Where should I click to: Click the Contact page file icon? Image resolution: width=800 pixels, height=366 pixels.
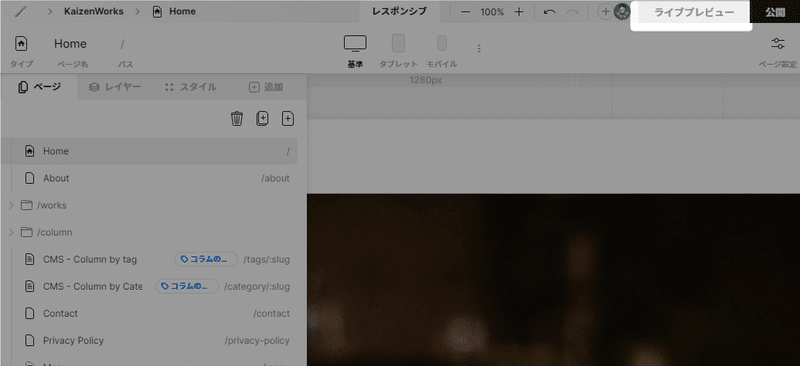pyautogui.click(x=30, y=313)
